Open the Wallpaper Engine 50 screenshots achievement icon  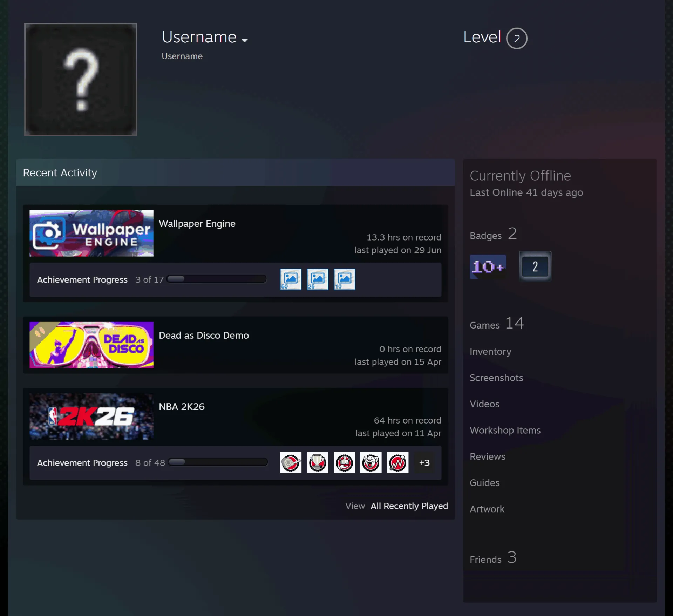[291, 279]
